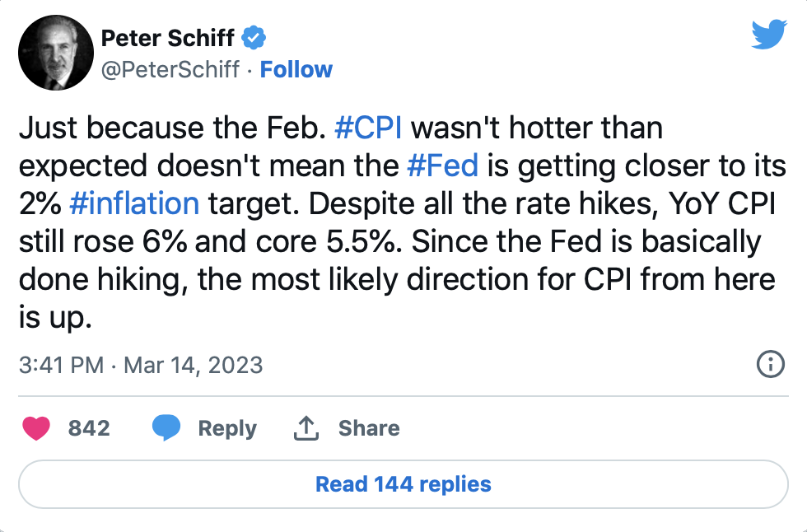807x532 pixels.
Task: Click the Twitter bird logo
Action: pyautogui.click(x=769, y=35)
